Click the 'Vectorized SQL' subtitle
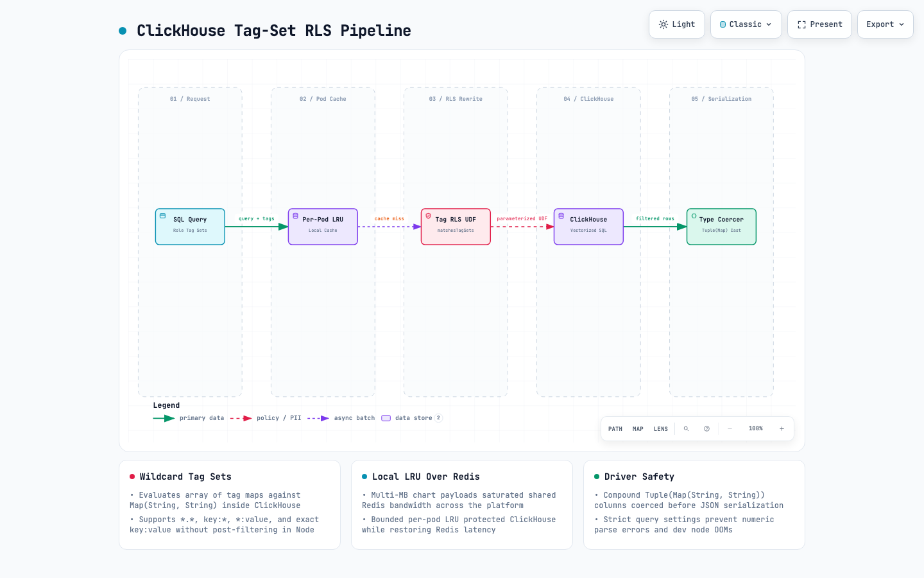The width and height of the screenshot is (924, 578). pos(588,231)
